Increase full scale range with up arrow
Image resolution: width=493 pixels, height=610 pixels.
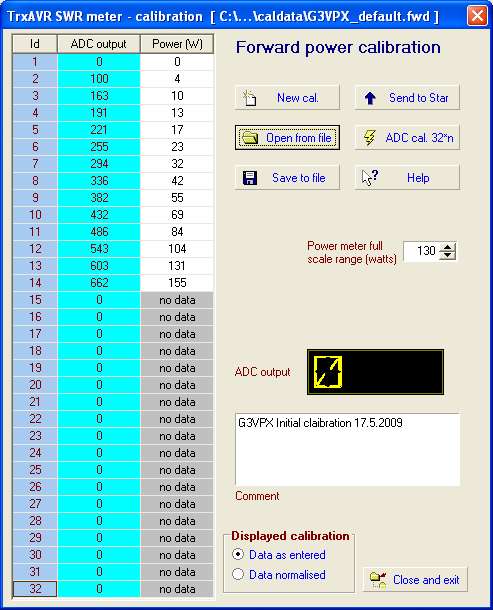click(447, 247)
